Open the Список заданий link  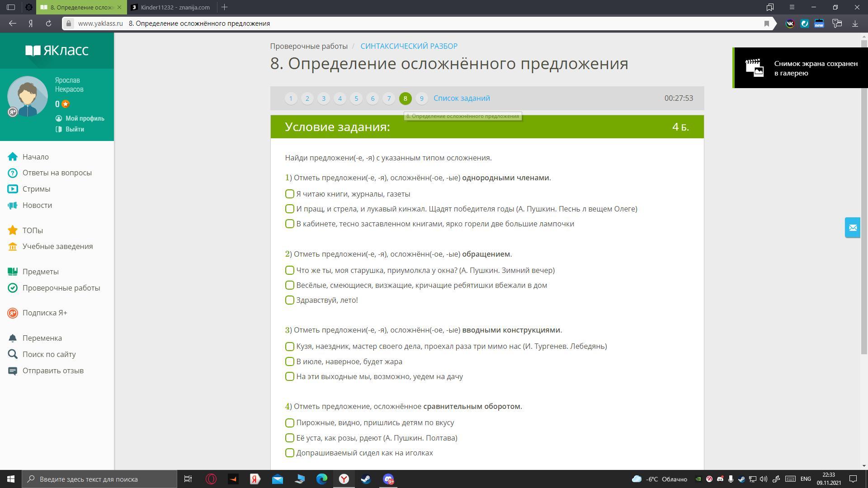click(462, 98)
